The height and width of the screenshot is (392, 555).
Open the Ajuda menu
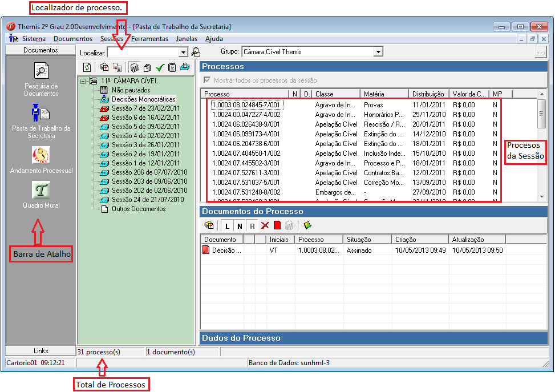[x=214, y=39]
